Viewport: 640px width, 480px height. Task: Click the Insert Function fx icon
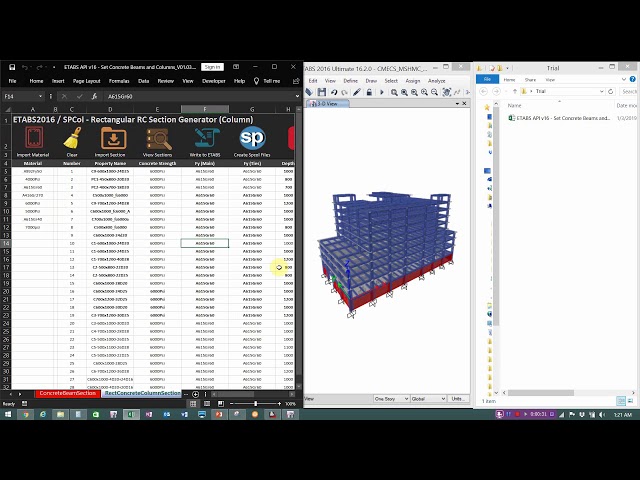(94, 96)
